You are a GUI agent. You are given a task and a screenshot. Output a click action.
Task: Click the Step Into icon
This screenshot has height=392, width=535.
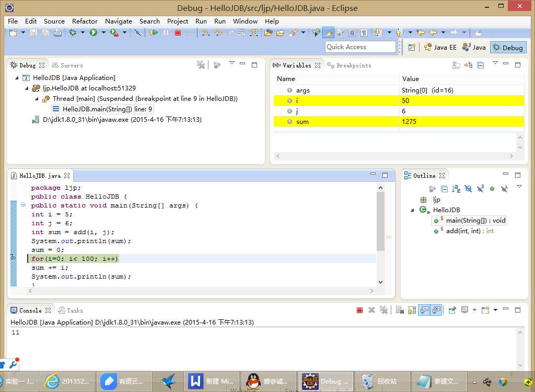[x=206, y=32]
